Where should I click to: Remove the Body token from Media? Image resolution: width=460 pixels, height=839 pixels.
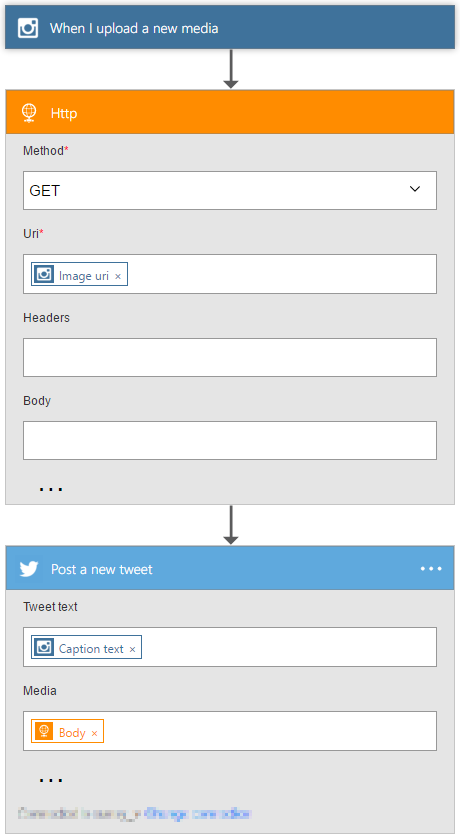coord(94,734)
